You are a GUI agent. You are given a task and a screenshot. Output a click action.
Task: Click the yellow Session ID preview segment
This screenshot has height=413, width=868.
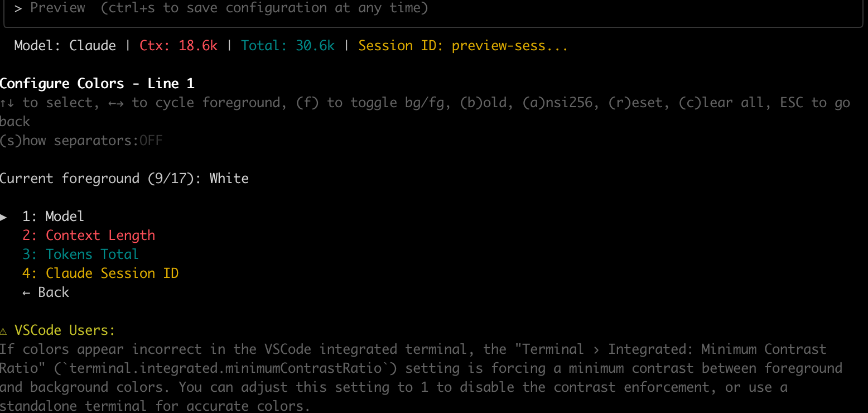[x=463, y=46]
